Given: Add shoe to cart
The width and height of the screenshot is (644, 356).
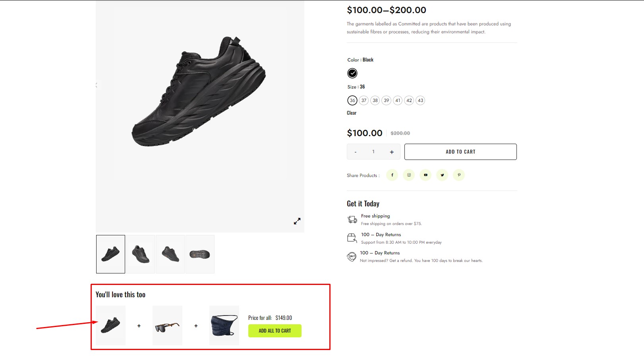Looking at the screenshot, I should point(460,152).
